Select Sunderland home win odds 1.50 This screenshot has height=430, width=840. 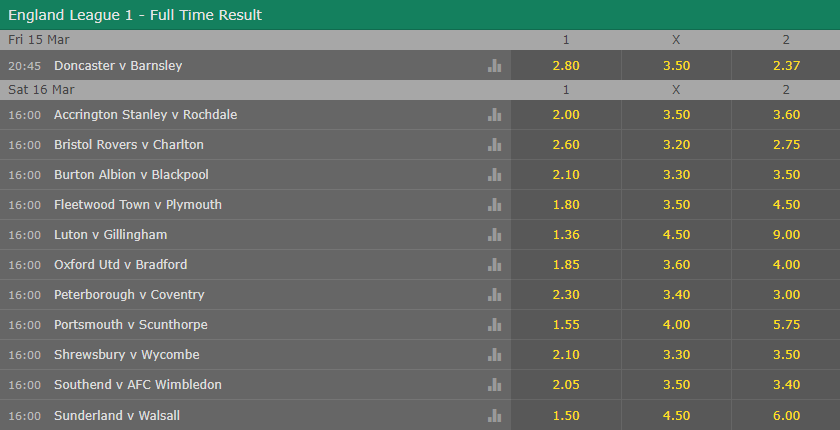pos(566,416)
